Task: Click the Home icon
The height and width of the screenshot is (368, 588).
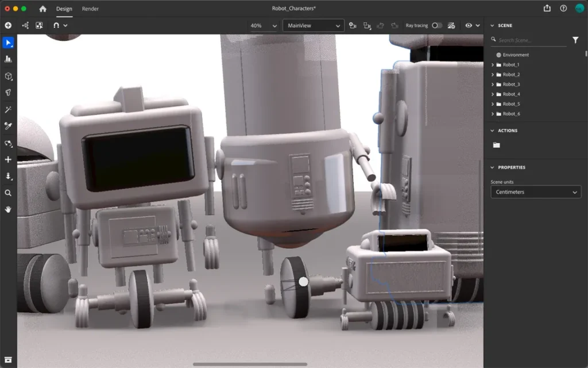Action: tap(42, 9)
